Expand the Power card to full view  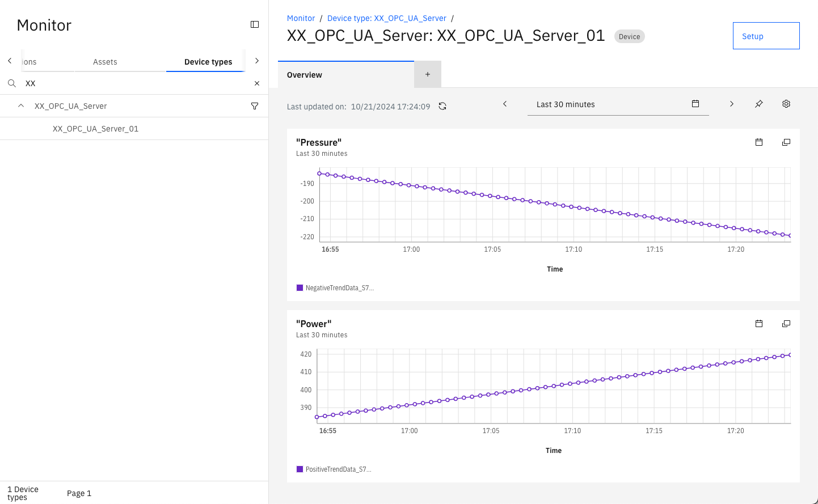[786, 324]
